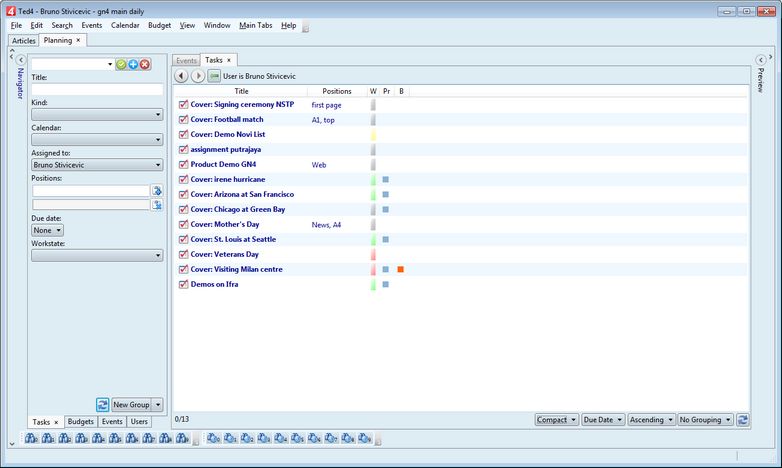This screenshot has height=468, width=782.
Task: Click binoculars search icon number 4
Action: coord(98,439)
